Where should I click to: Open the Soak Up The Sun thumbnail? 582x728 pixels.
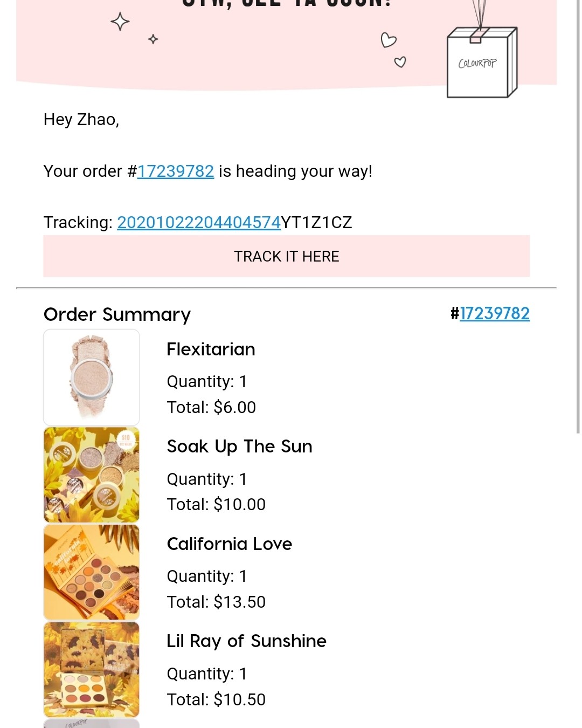point(92,475)
